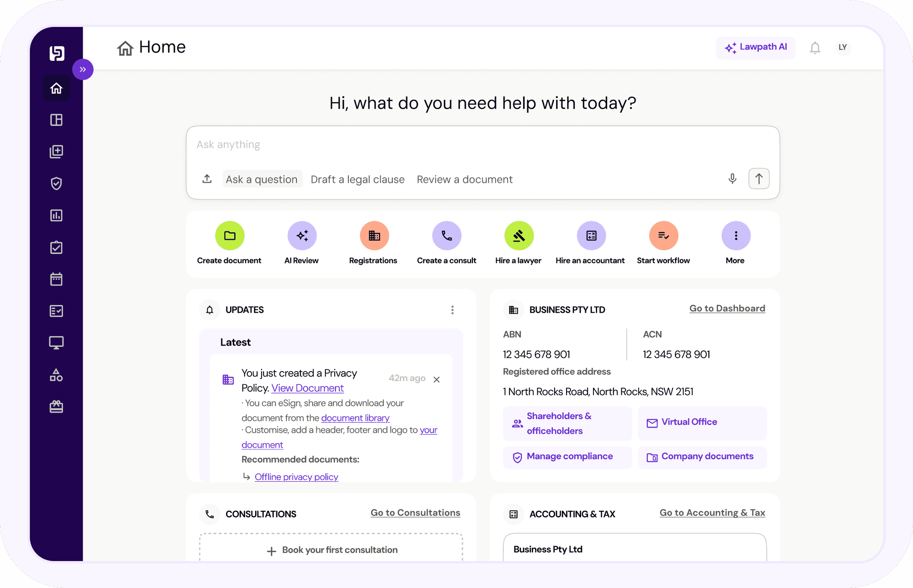Expand the sidebar with double-chevron button

click(83, 69)
